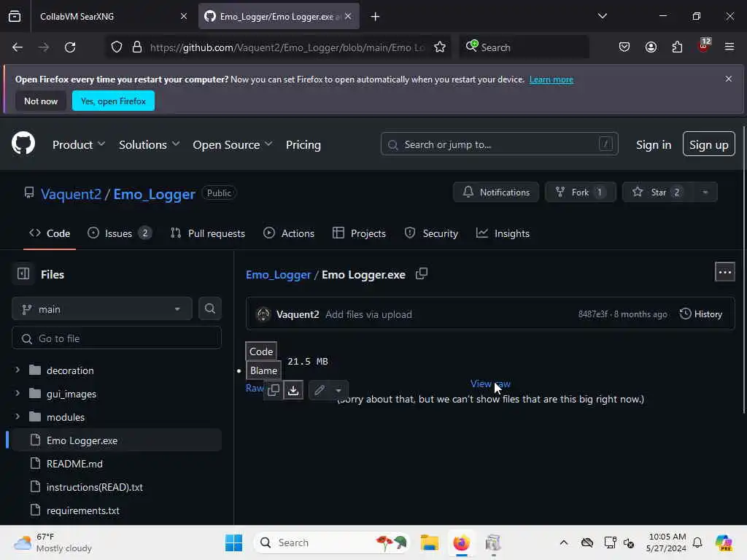Bookmark this page with star icon
This screenshot has height=560, width=747.
click(440, 47)
